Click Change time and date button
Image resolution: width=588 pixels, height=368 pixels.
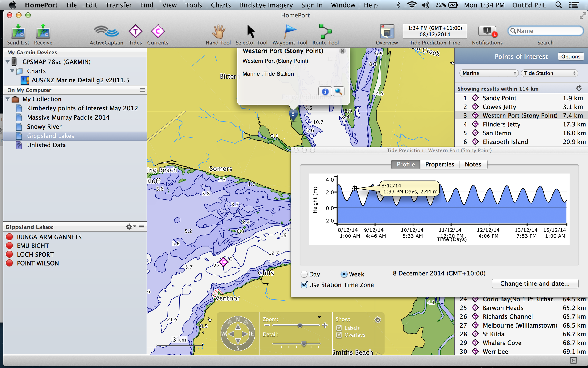[535, 284]
